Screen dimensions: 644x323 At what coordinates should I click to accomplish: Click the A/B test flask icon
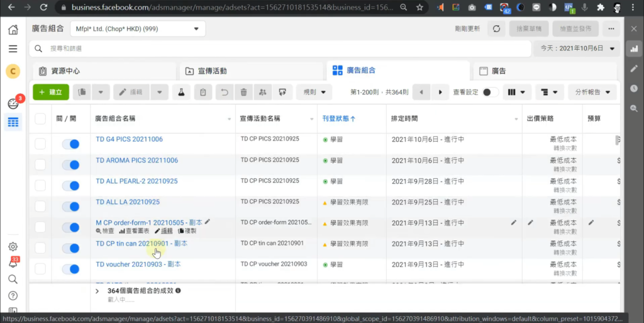pyautogui.click(x=180, y=93)
